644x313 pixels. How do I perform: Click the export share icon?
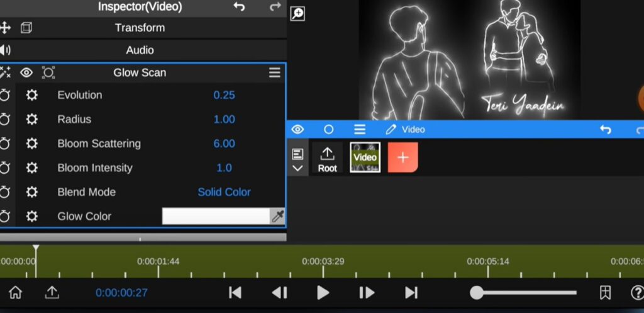[52, 292]
